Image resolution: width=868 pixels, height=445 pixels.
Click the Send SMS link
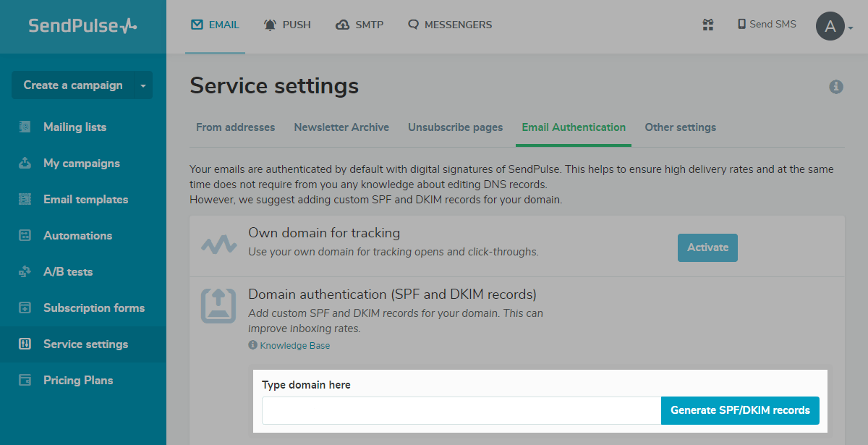tap(767, 25)
